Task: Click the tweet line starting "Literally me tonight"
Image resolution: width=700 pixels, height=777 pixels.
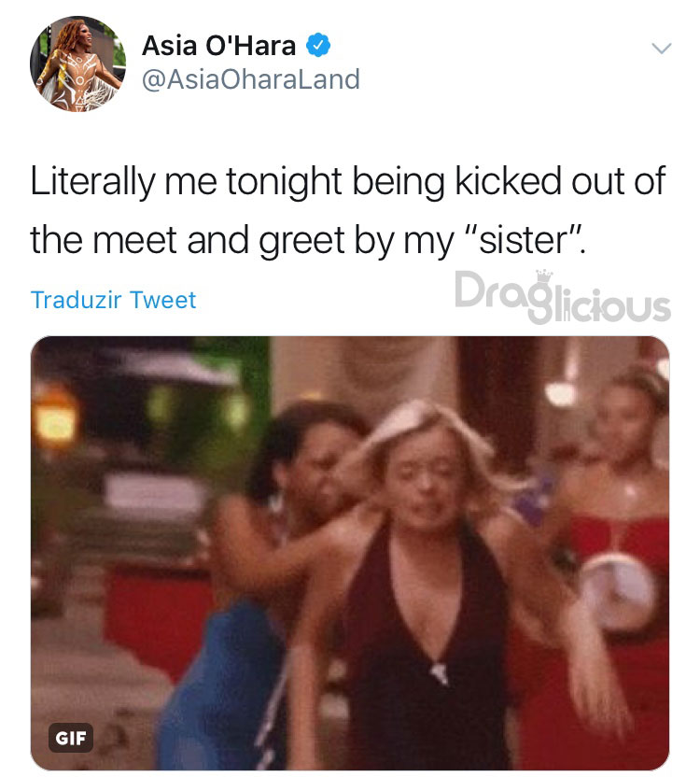Action: click(347, 182)
